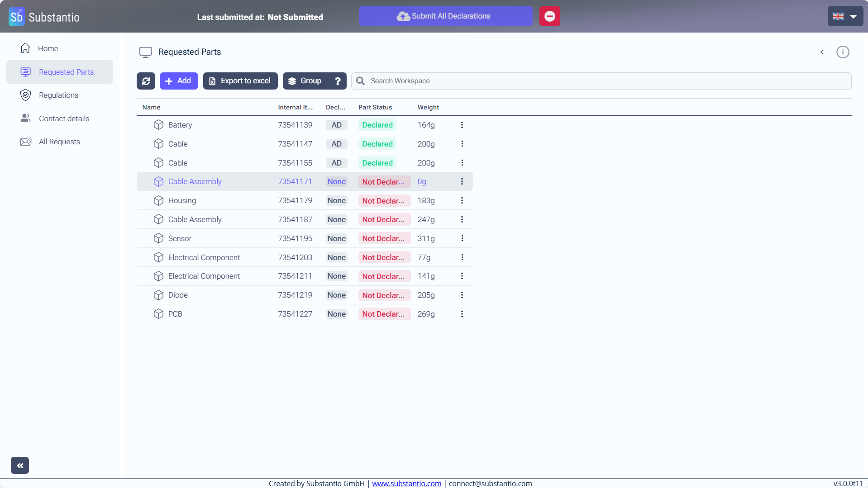Click the Export to excel button
Screen dimensions: 868x488
(x=240, y=81)
